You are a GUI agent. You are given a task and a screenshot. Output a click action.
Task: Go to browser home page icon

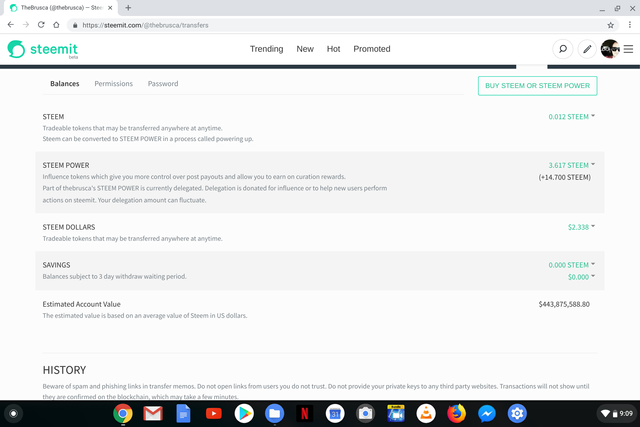point(56,25)
